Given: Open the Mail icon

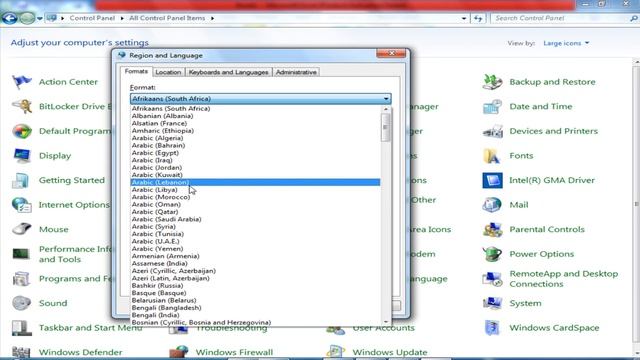Looking at the screenshot, I should coord(492,205).
